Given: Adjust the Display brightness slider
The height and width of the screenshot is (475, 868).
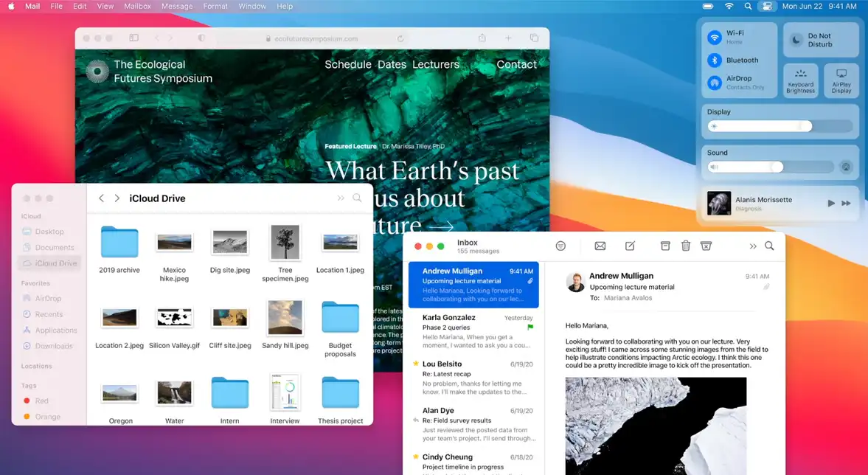Looking at the screenshot, I should coord(780,126).
